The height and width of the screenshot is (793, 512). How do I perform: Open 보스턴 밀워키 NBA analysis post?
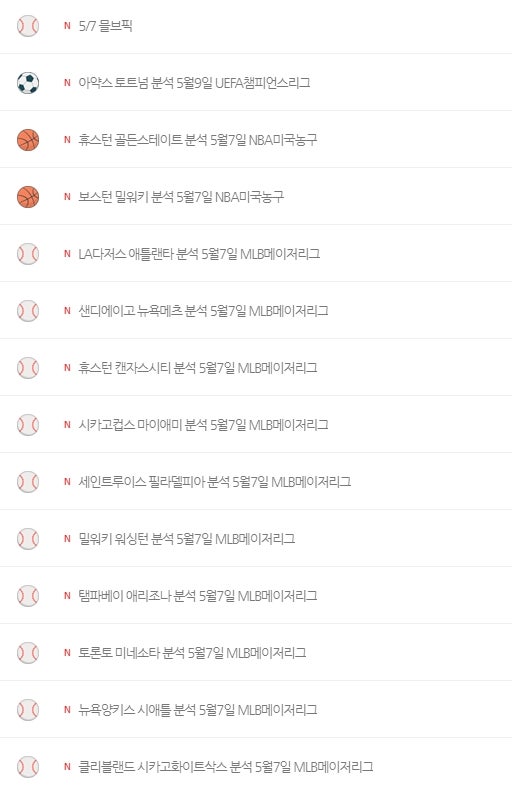(x=181, y=197)
